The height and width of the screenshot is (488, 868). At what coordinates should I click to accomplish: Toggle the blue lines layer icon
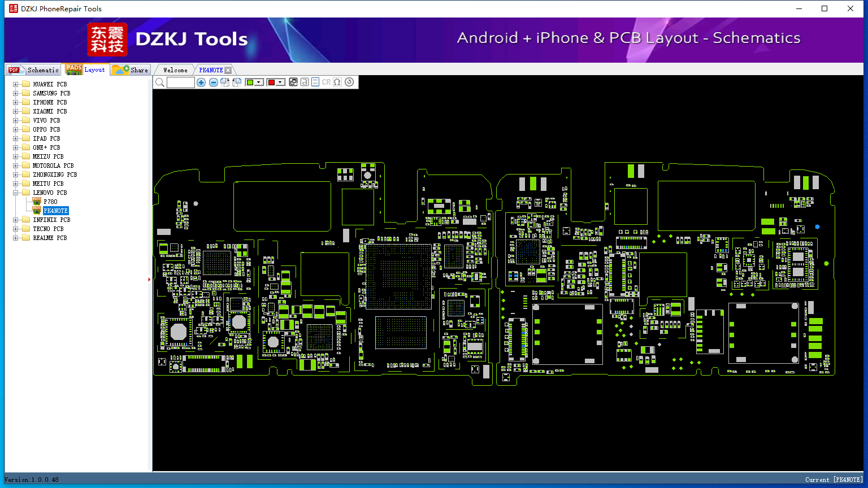315,82
